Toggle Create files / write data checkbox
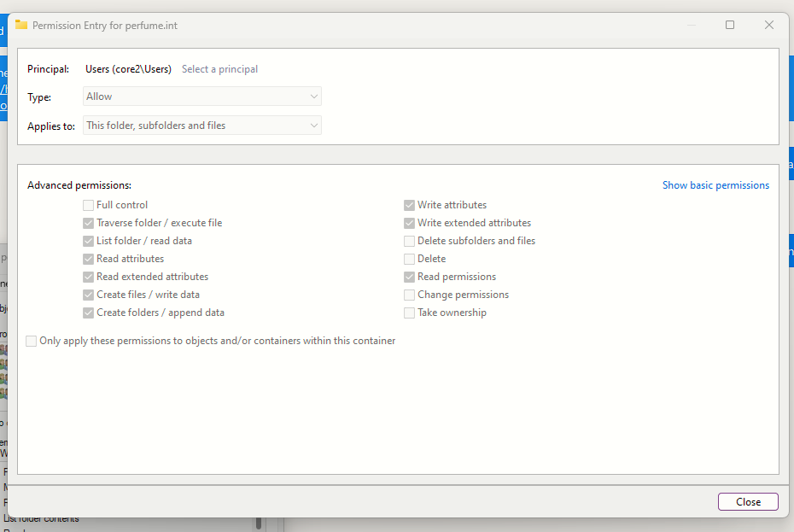This screenshot has width=794, height=532. coord(89,295)
